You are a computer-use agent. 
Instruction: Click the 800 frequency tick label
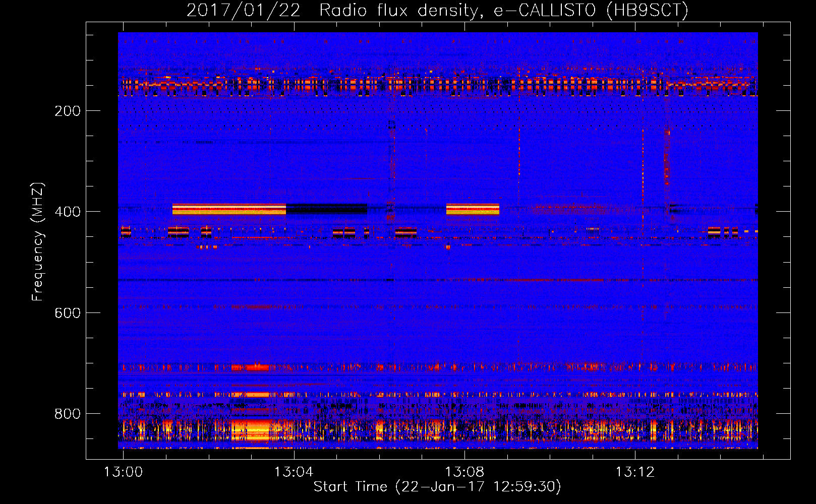click(x=68, y=414)
